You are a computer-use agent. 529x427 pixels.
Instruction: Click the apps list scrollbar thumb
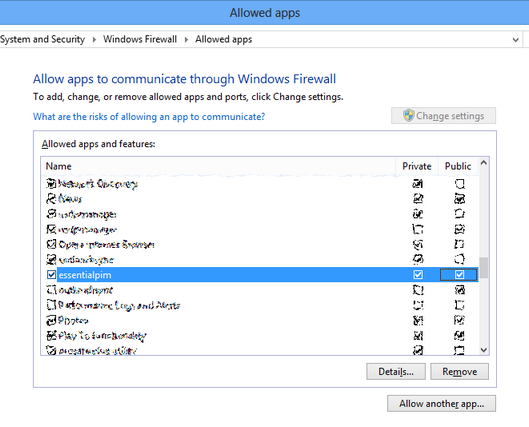[x=484, y=267]
